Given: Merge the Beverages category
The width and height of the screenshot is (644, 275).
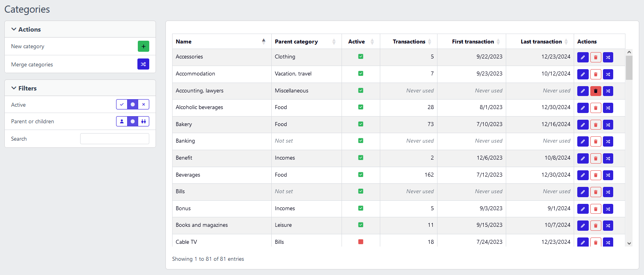Looking at the screenshot, I should (608, 175).
